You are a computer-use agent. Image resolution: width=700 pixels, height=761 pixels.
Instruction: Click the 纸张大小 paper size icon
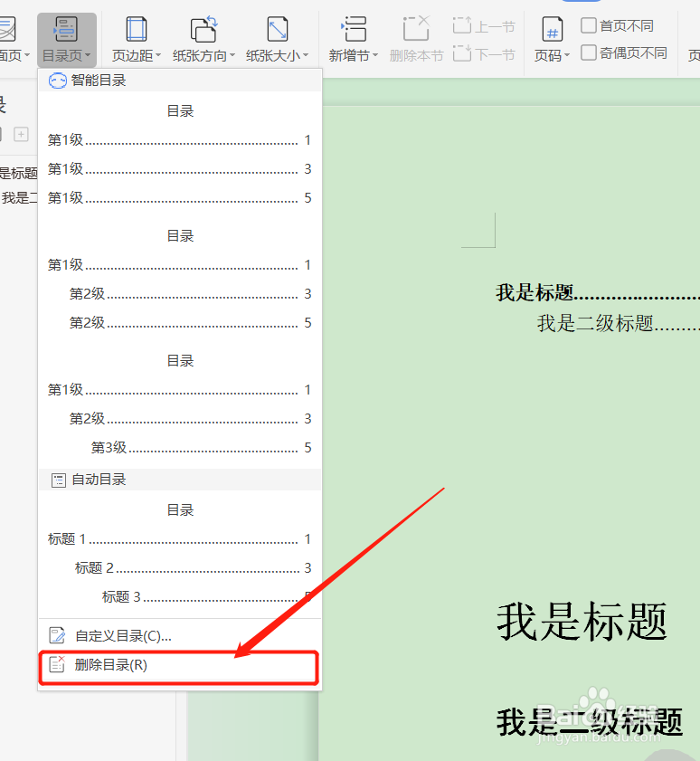coord(278,29)
